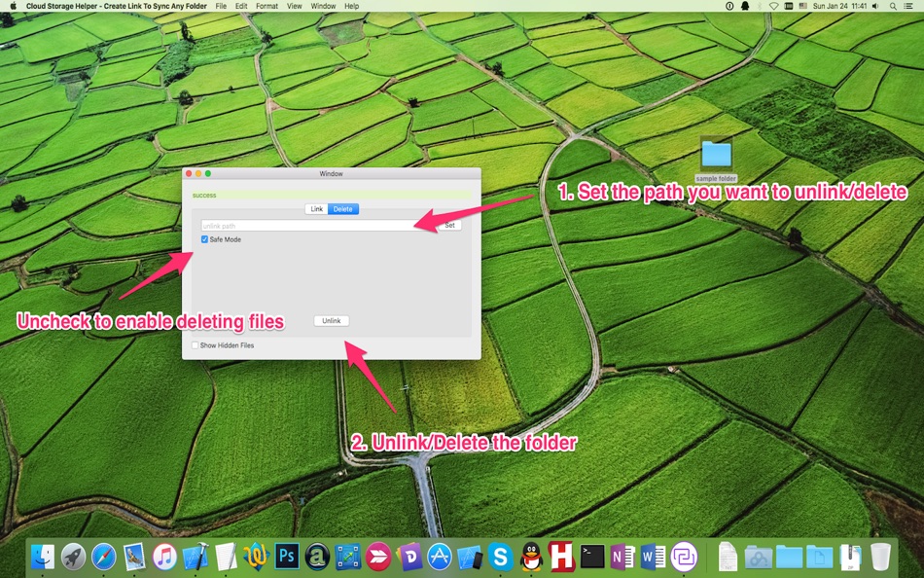924x578 pixels.
Task: Open OneNote from the dock
Action: coord(622,557)
